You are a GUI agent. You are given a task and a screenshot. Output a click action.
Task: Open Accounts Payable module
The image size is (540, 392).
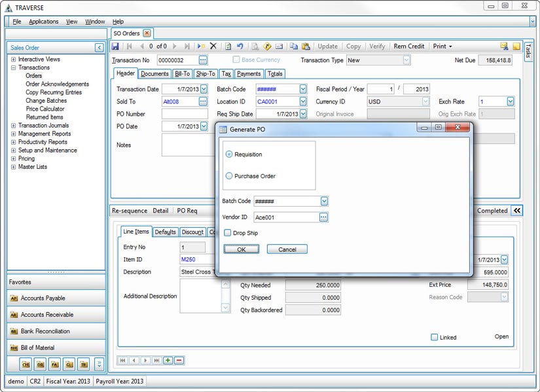[x=56, y=298]
